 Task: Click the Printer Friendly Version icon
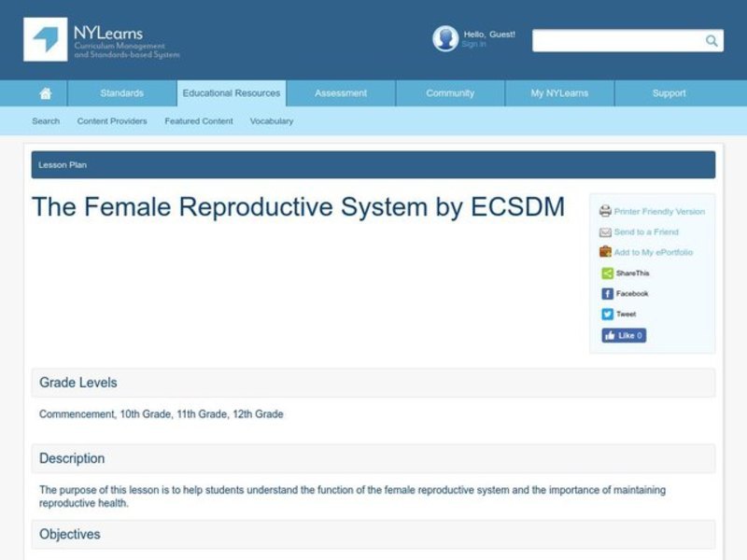[x=606, y=212]
